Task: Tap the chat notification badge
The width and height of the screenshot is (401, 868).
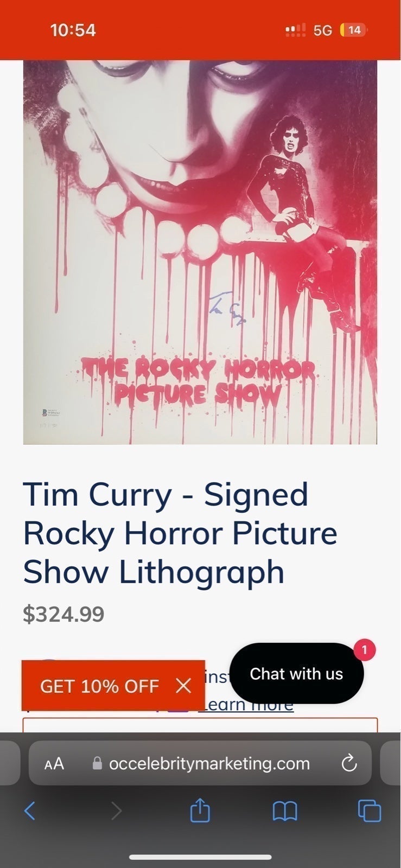Action: (x=365, y=649)
